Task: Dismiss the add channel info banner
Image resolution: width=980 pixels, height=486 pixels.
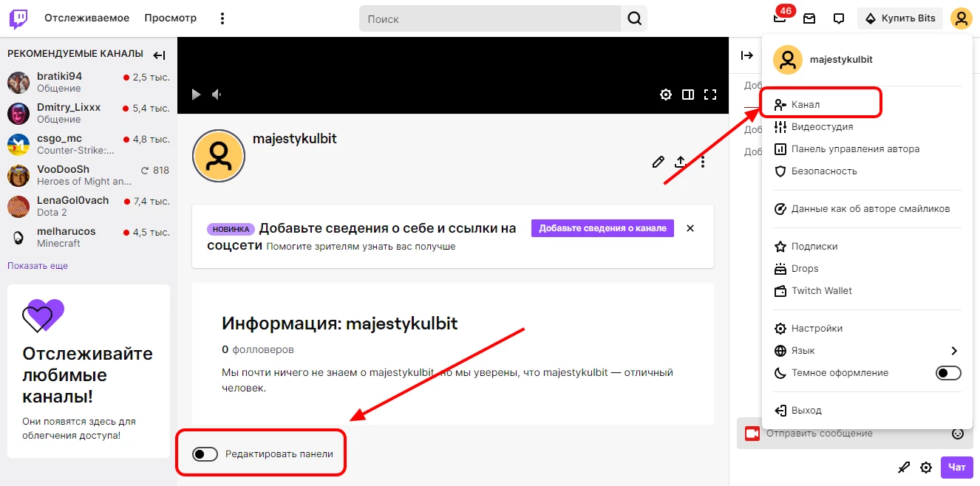Action: click(x=690, y=228)
